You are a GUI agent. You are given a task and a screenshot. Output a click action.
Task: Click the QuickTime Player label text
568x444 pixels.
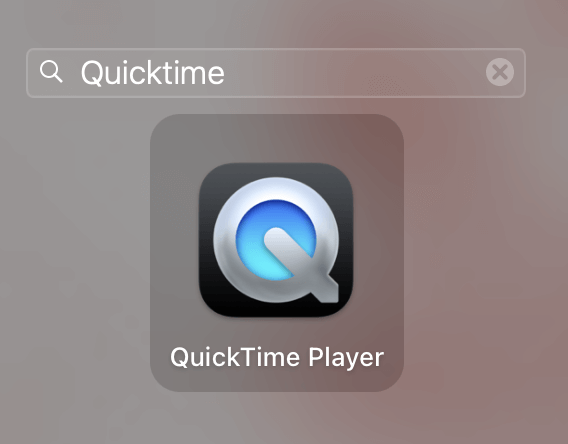277,358
